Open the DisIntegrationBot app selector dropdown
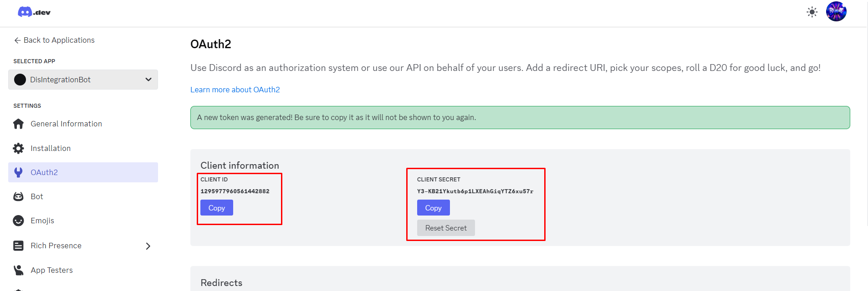 83,80
